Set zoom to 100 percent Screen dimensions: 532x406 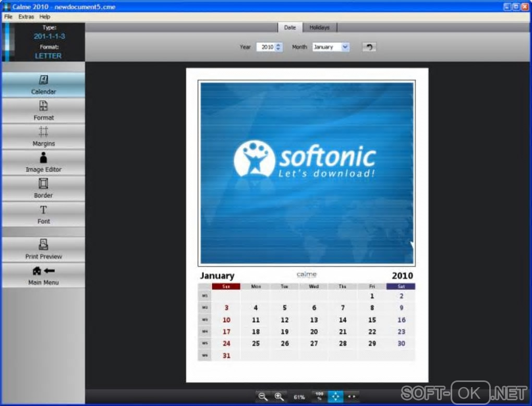click(x=319, y=396)
